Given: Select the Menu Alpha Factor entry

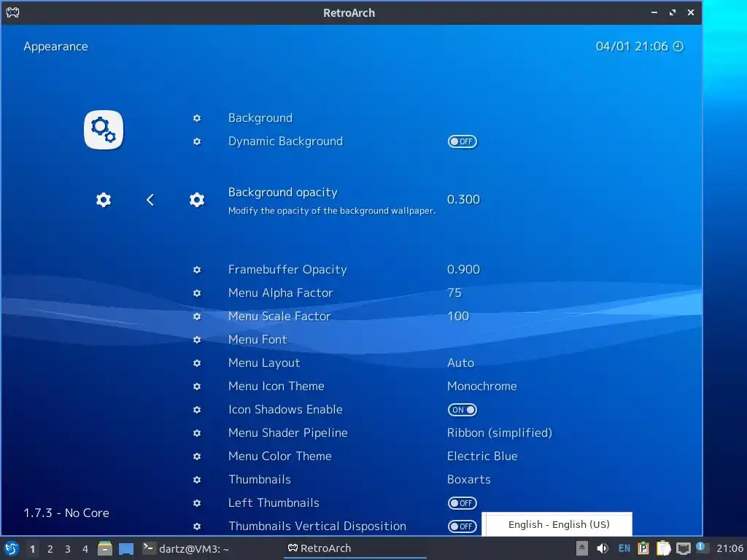Looking at the screenshot, I should point(281,293).
